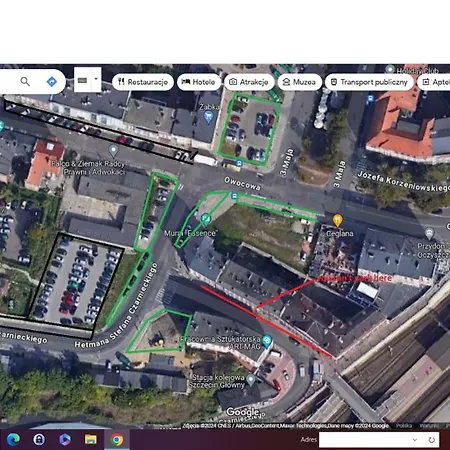Click the Ceglana restaurant pin
The width and height of the screenshot is (450, 450).
338,220
